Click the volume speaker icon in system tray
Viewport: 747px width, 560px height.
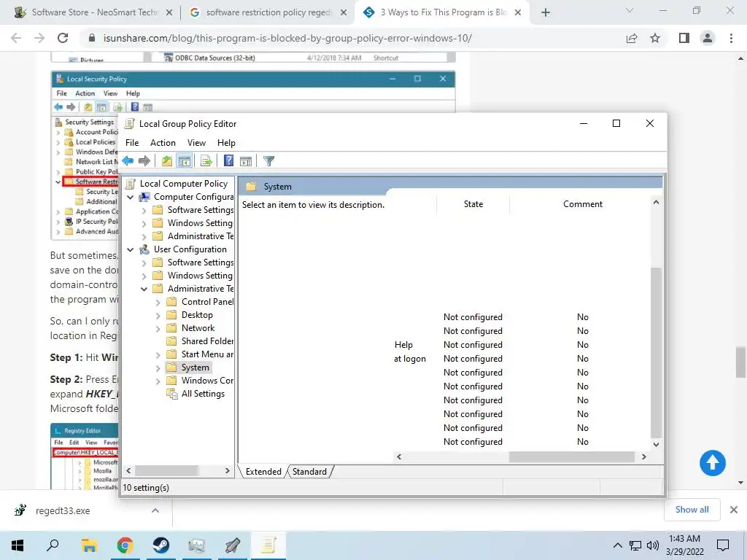[653, 545]
